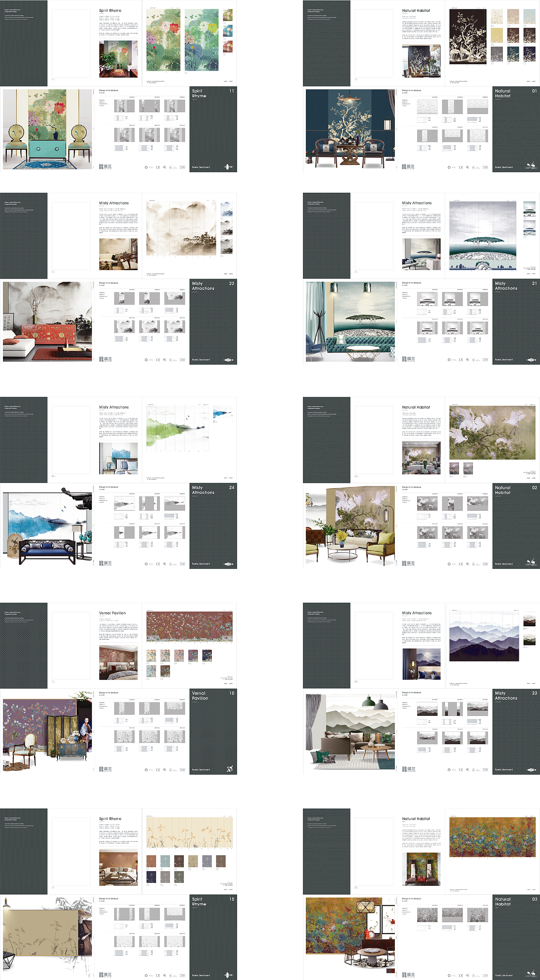Viewport: 540px width, 980px height.
Task: Click the brand logo on the Misty Attractions 22 design page
Action: tap(105, 359)
